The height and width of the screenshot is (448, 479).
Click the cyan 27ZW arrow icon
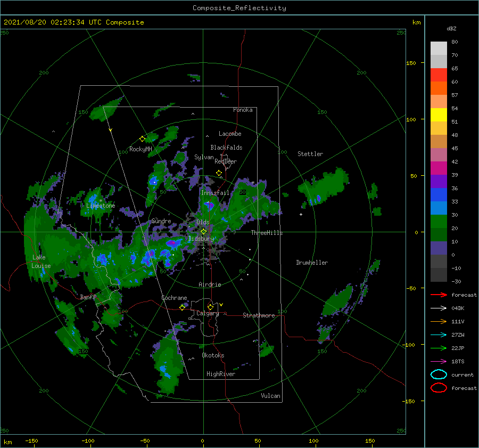439,335
